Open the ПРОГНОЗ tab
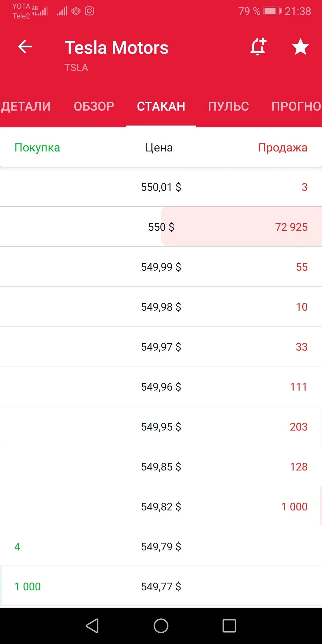 [x=296, y=106]
